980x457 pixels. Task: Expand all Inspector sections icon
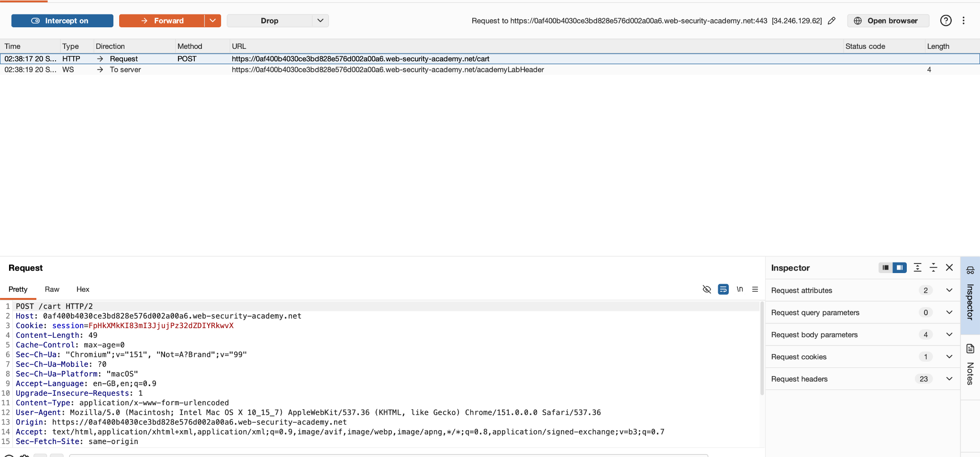[917, 268]
